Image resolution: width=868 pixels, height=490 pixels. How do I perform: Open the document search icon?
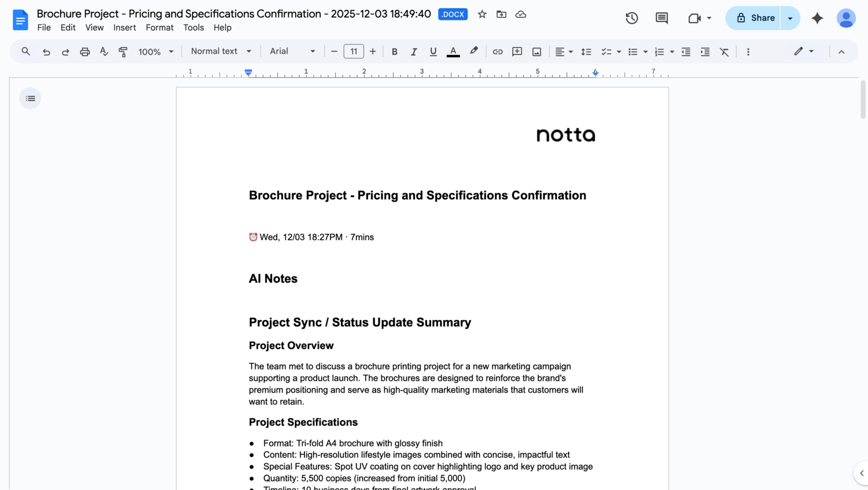coord(25,52)
